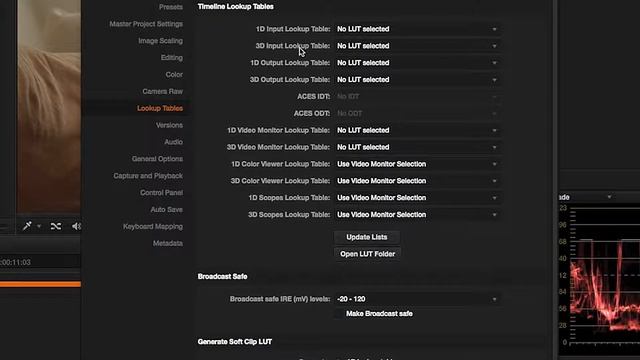The width and height of the screenshot is (640, 360).
Task: Open Control Panel settings section
Action: (x=161, y=193)
